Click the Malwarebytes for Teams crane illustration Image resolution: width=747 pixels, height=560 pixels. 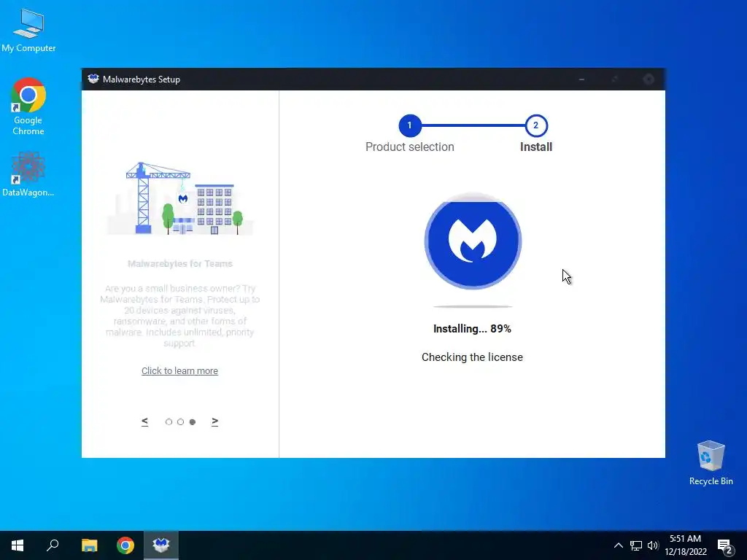[x=180, y=198]
